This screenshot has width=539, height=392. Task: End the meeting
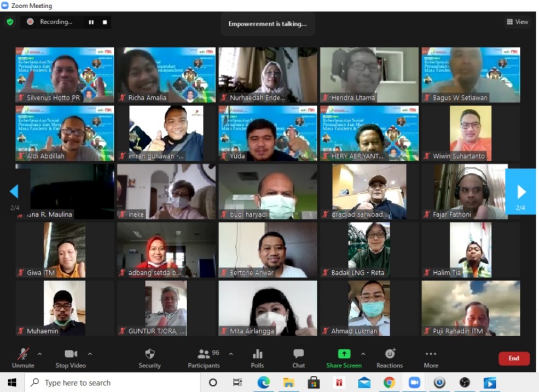(514, 358)
